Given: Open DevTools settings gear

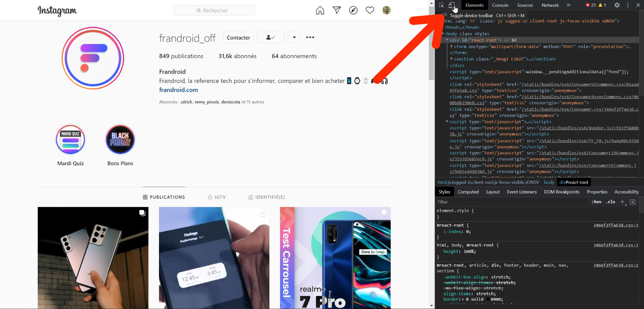Looking at the screenshot, I should click(617, 5).
